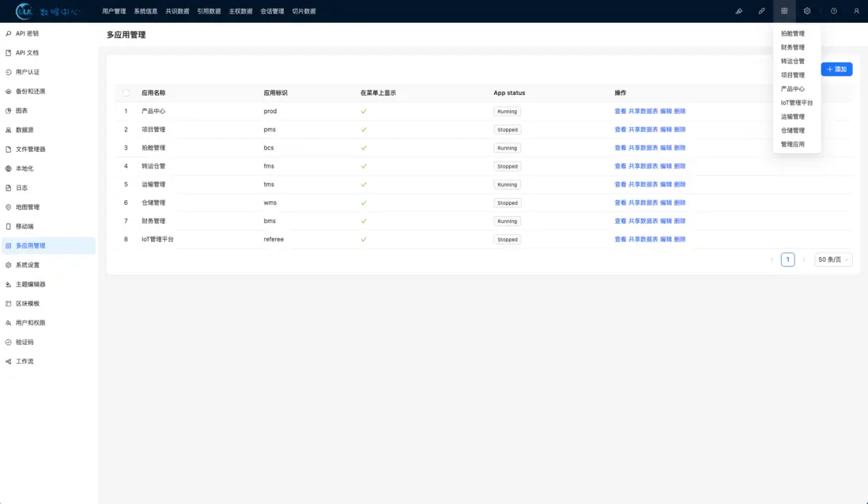Open the settings gear icon in header
The height and width of the screenshot is (504, 868).
pyautogui.click(x=806, y=11)
